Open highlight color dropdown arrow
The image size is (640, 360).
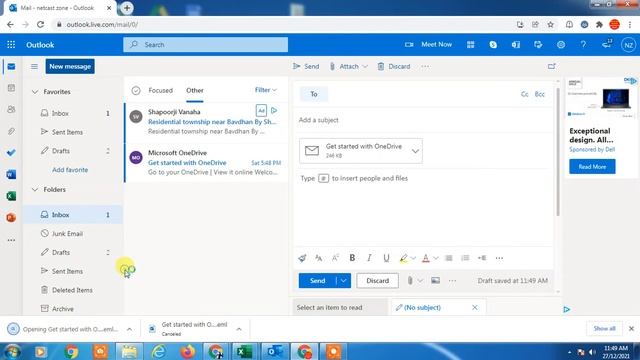[x=413, y=258]
